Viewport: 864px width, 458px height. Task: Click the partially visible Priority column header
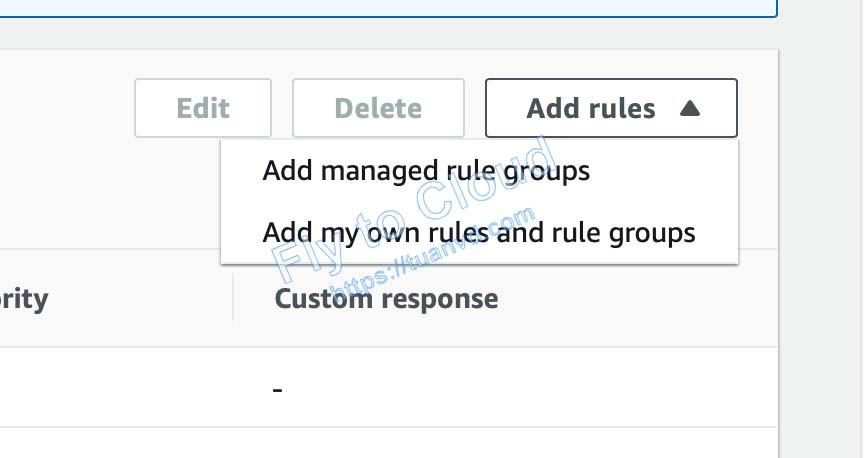pyautogui.click(x=24, y=298)
